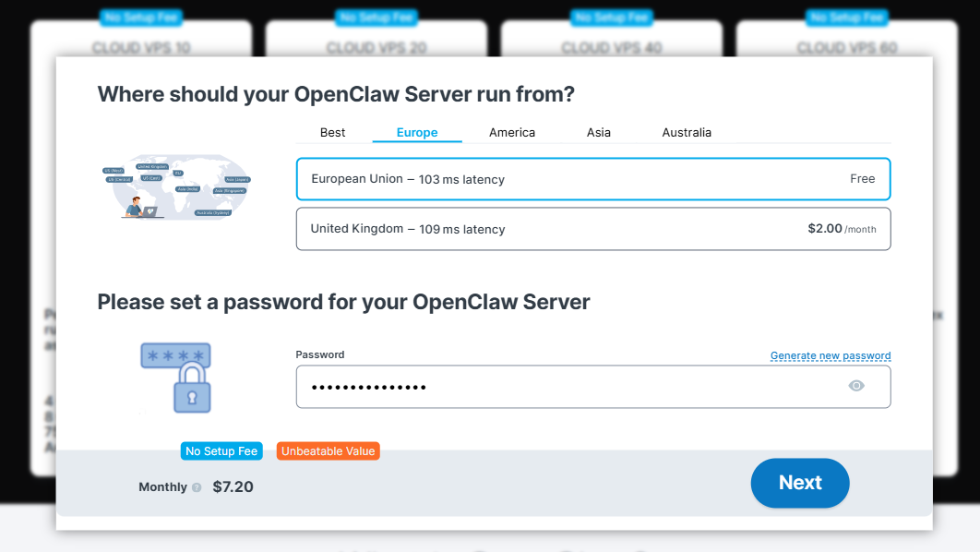Click the Next button

[800, 483]
